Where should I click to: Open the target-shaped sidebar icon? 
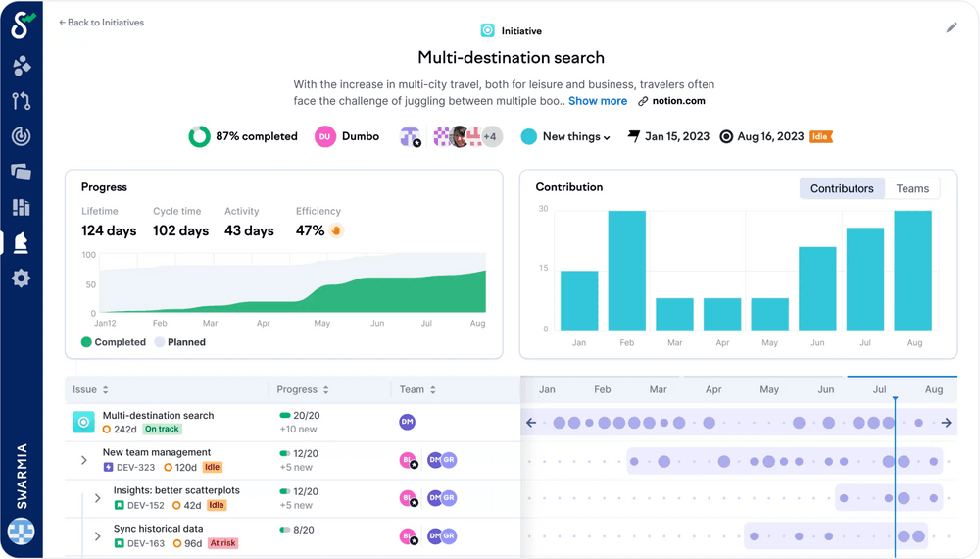point(21,137)
